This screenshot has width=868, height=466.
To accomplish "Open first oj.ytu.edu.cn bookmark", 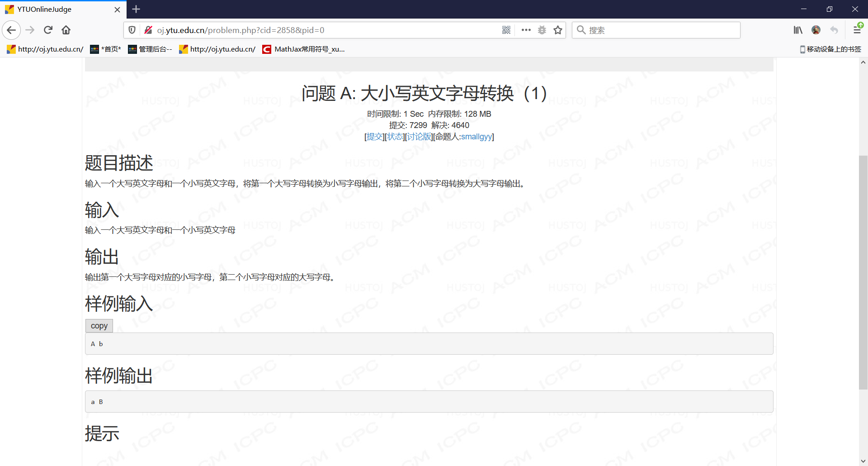I will (x=45, y=49).
